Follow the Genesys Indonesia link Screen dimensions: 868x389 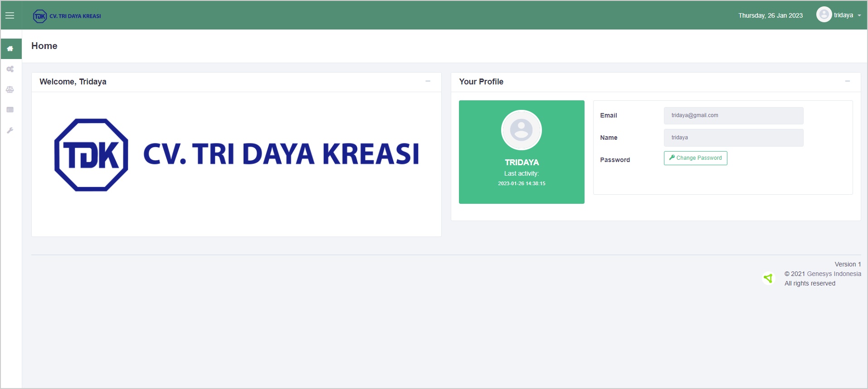point(834,274)
